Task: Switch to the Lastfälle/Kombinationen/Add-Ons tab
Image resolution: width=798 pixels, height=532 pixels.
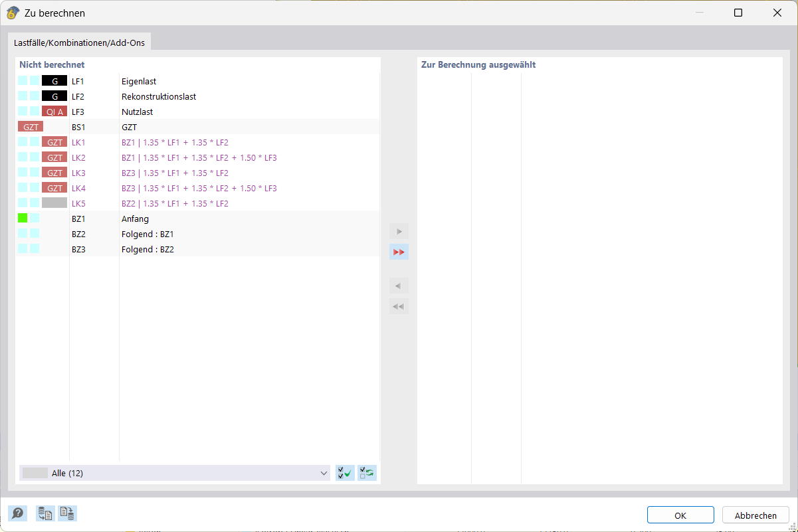Action: (x=80, y=41)
